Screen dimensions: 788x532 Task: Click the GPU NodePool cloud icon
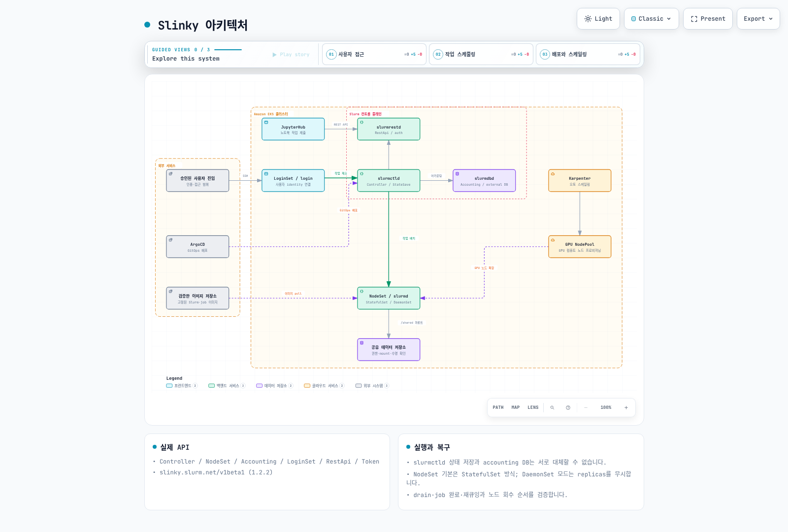(x=553, y=240)
